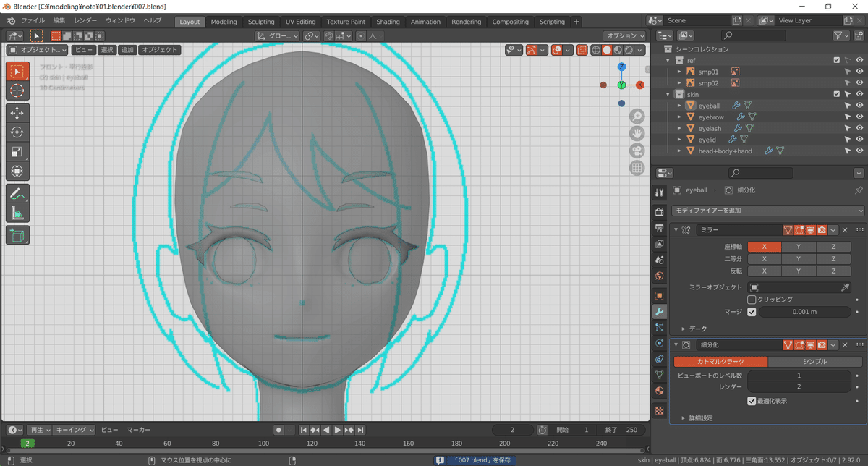
Task: Hide the eyebrow object in viewport
Action: click(x=859, y=117)
